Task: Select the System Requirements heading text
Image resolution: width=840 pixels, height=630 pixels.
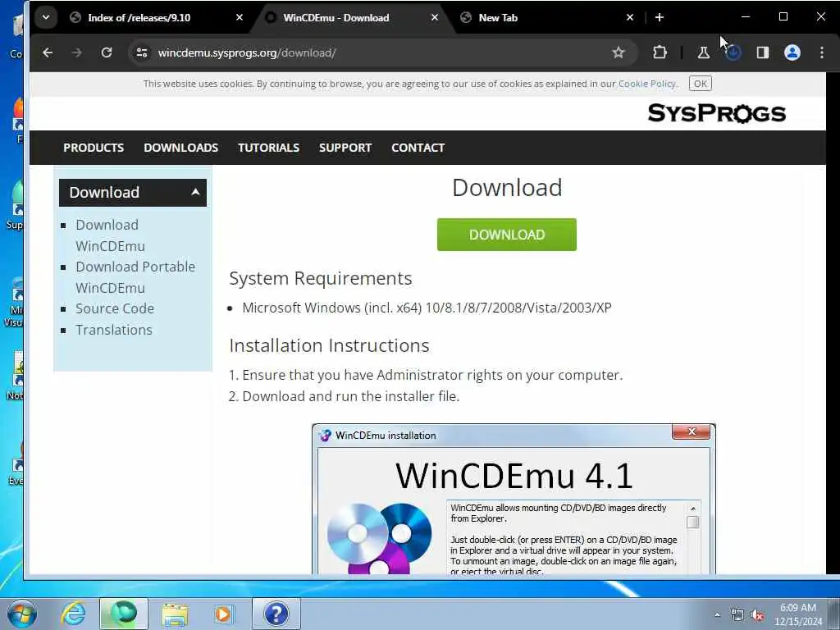Action: [321, 279]
